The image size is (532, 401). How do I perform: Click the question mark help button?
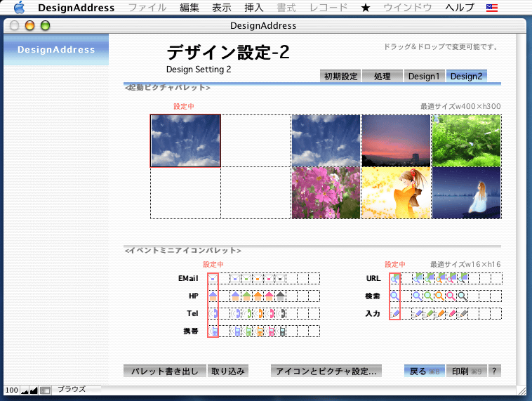pos(494,371)
